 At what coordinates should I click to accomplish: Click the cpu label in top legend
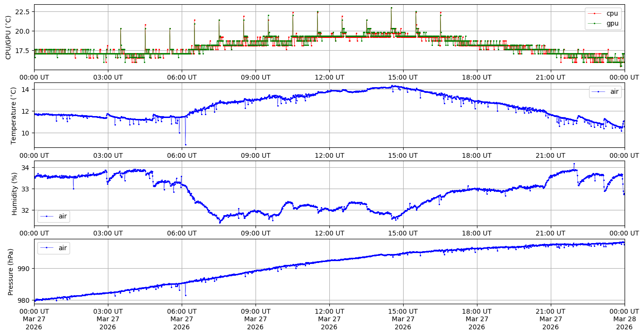(x=612, y=13)
